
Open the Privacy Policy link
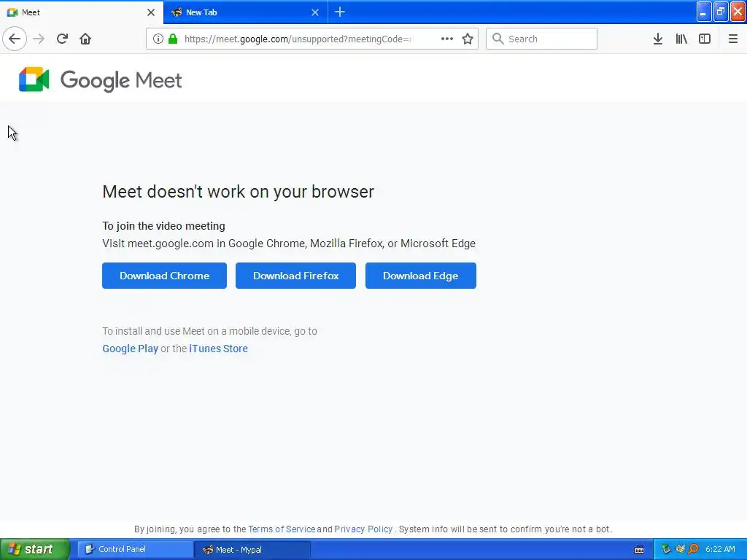[363, 529]
